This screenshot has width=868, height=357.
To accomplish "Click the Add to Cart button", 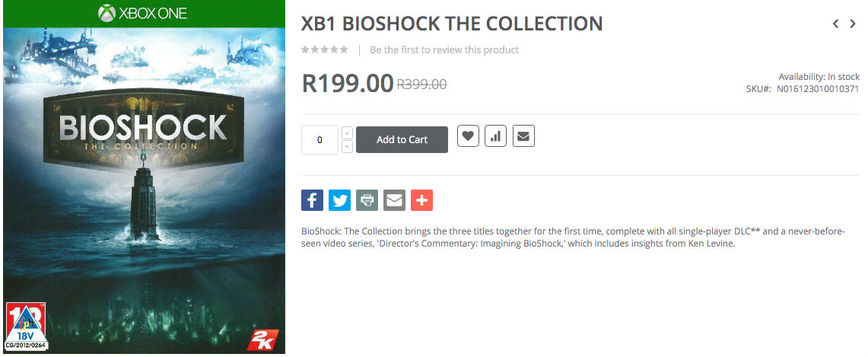I will pos(402,139).
